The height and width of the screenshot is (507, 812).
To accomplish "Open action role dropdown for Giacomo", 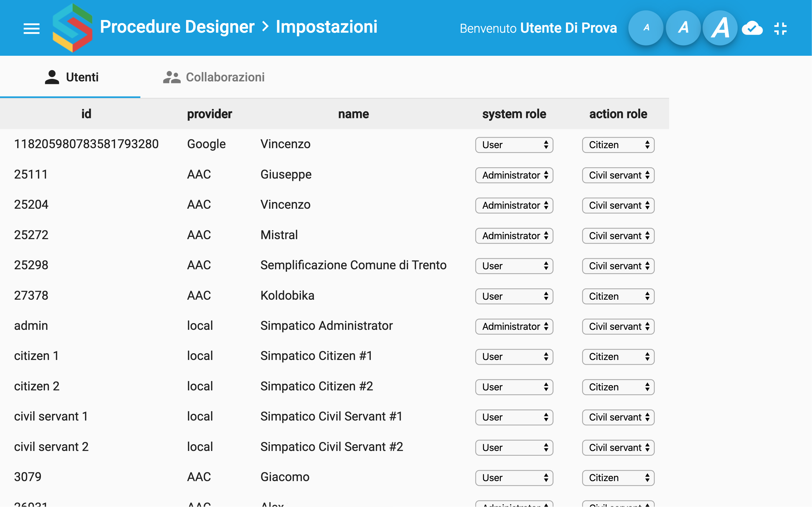I will coord(618,478).
